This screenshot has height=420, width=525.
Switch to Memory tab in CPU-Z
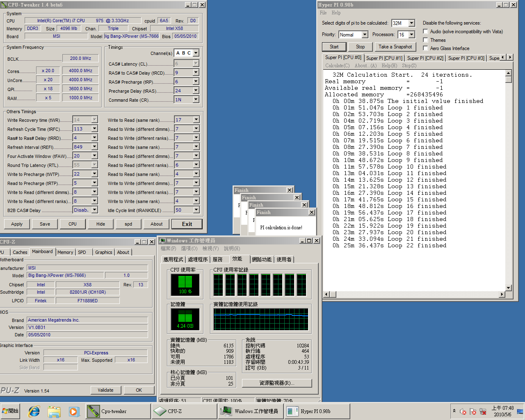[65, 252]
